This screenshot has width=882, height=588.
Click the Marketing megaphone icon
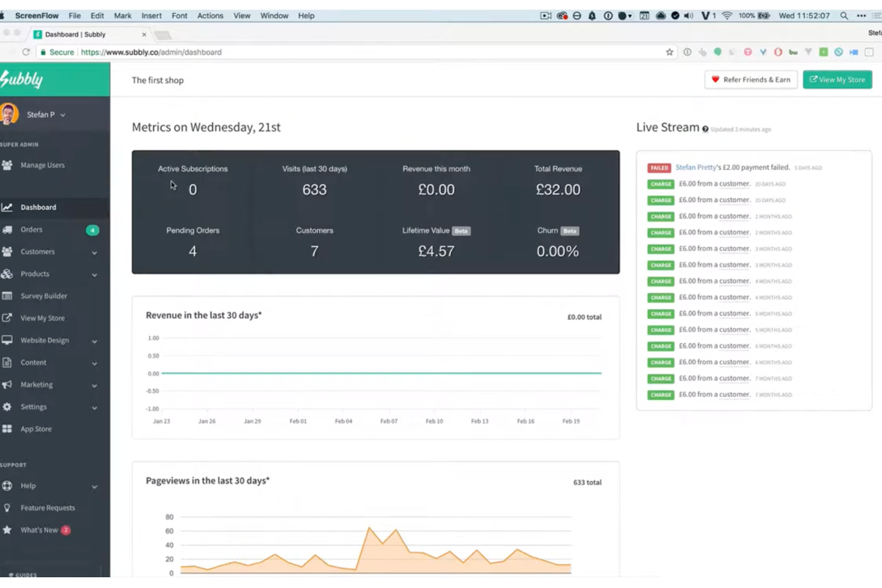7,385
